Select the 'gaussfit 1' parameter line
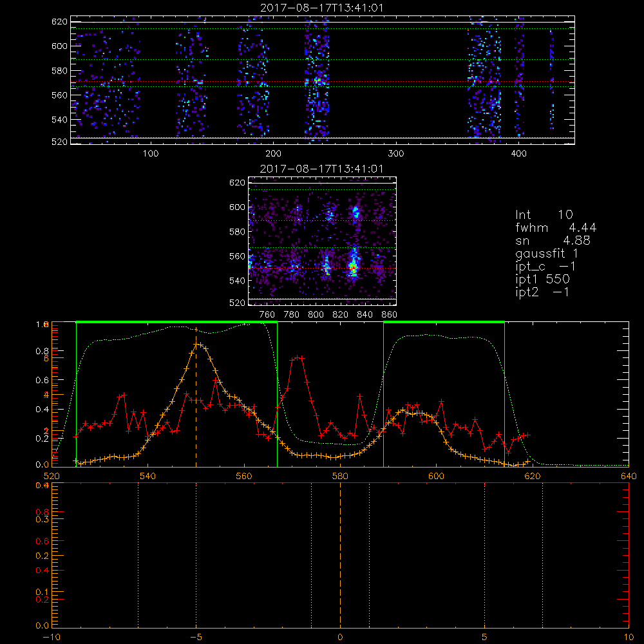This screenshot has height=644, width=644. (x=547, y=253)
